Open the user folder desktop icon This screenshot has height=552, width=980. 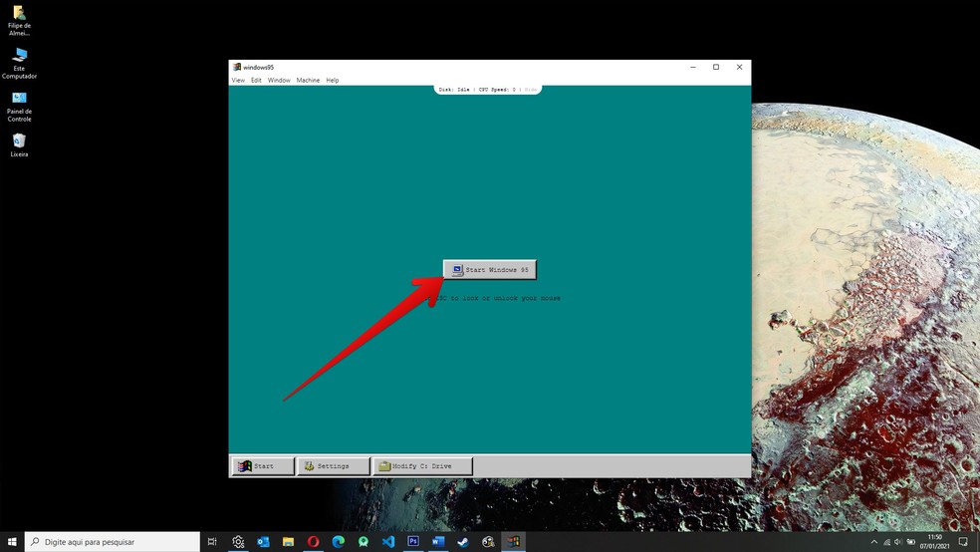[x=19, y=21]
